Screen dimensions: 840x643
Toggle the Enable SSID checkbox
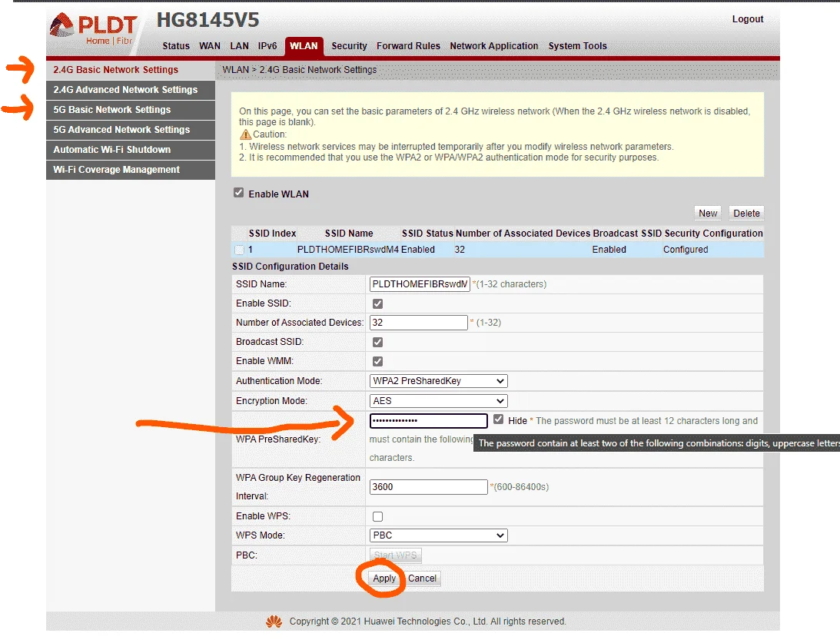377,303
